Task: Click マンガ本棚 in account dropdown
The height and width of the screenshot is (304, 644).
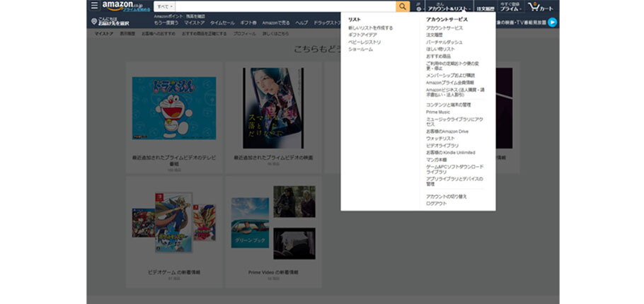Action: tap(436, 159)
